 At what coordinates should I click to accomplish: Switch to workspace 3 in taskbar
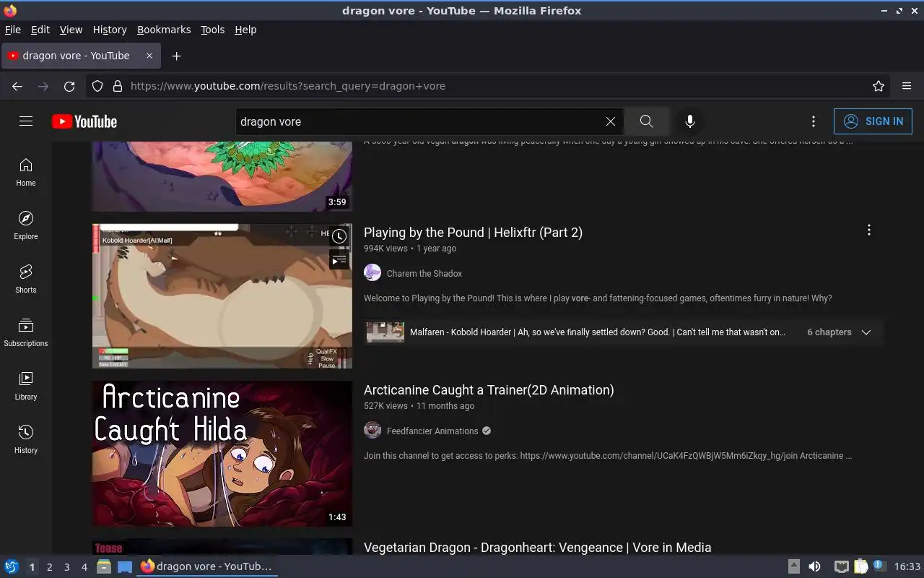pyautogui.click(x=66, y=567)
